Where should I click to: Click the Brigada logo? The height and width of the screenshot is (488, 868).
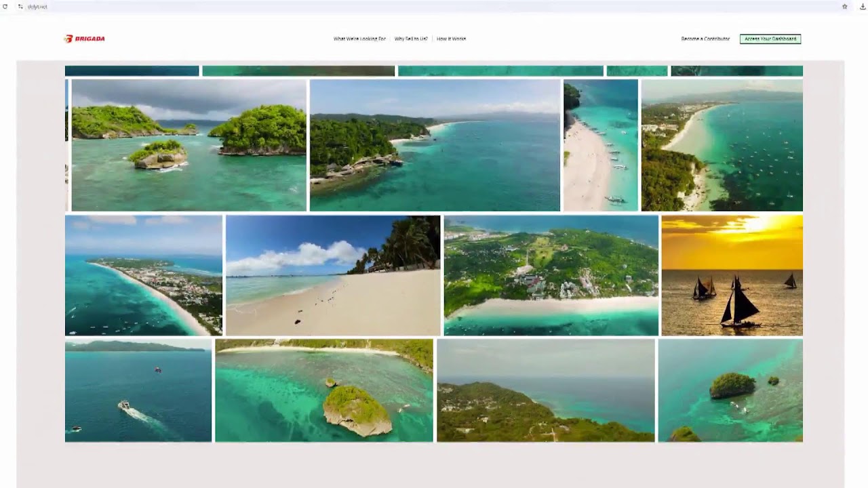pos(85,39)
